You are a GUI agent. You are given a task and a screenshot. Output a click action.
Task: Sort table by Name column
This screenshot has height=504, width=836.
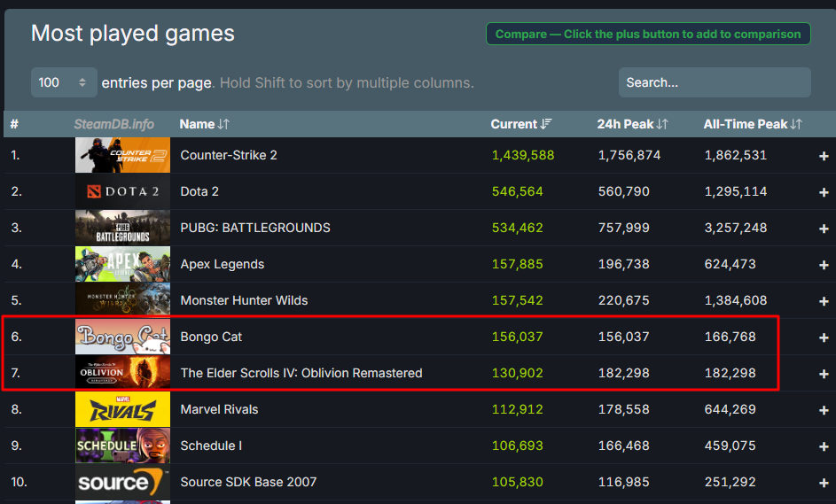click(x=204, y=124)
